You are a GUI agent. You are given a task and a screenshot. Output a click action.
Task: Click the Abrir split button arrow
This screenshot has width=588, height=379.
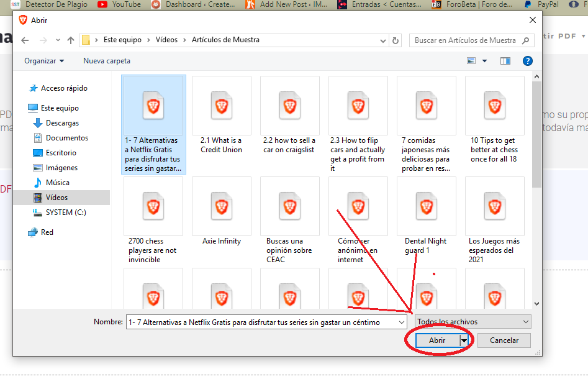click(463, 340)
